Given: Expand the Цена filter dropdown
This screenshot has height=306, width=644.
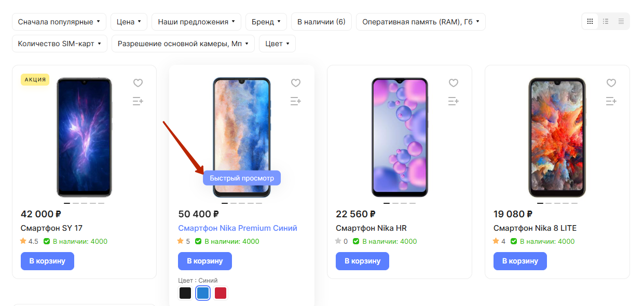Looking at the screenshot, I should tap(129, 22).
